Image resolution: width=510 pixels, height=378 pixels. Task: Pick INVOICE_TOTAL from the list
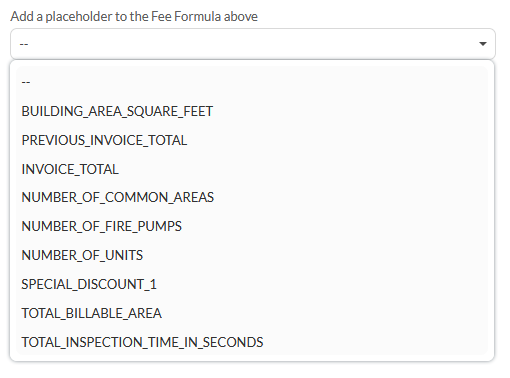(70, 169)
